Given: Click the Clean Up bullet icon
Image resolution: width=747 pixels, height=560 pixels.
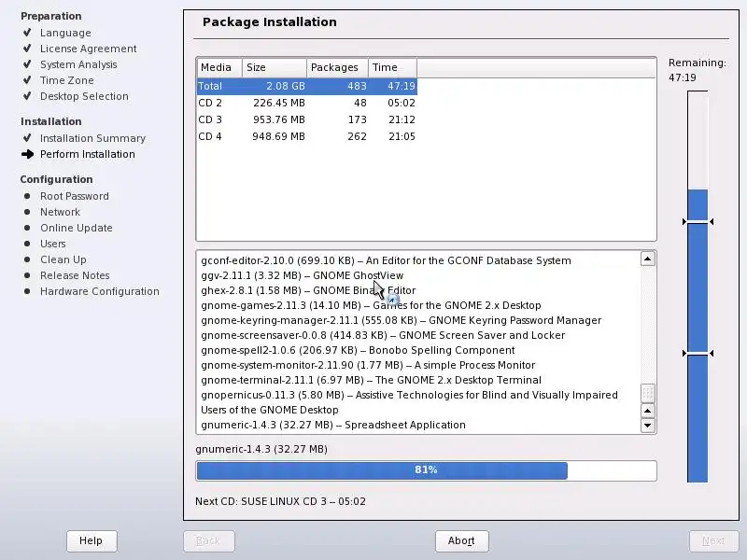Looking at the screenshot, I should (x=27, y=259).
